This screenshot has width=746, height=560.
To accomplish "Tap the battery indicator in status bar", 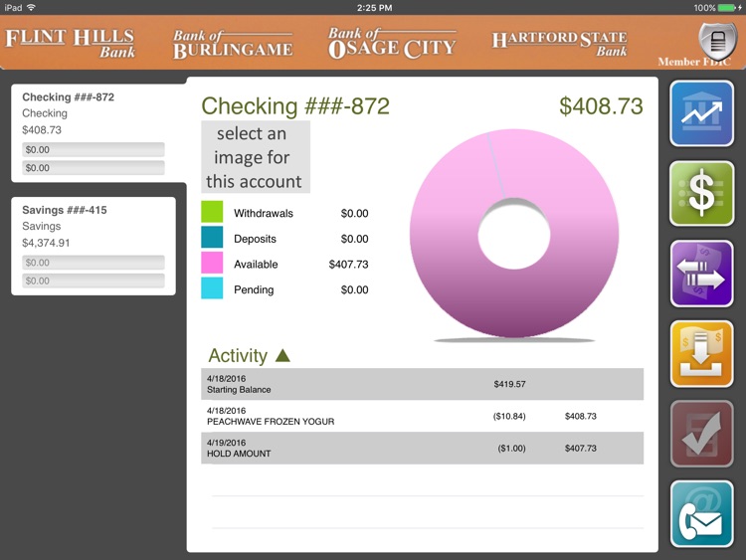I will 728,8.
